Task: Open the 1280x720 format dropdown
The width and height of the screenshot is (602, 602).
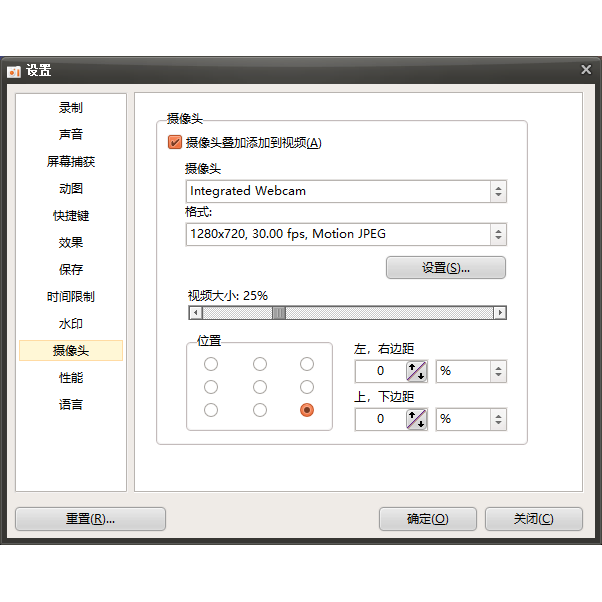Action: tap(346, 234)
